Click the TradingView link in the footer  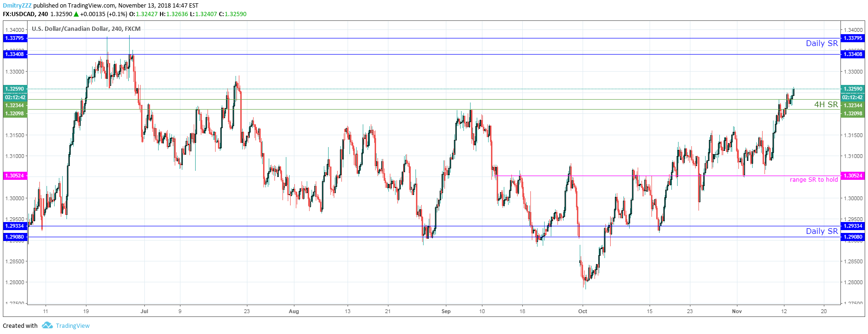(73, 325)
